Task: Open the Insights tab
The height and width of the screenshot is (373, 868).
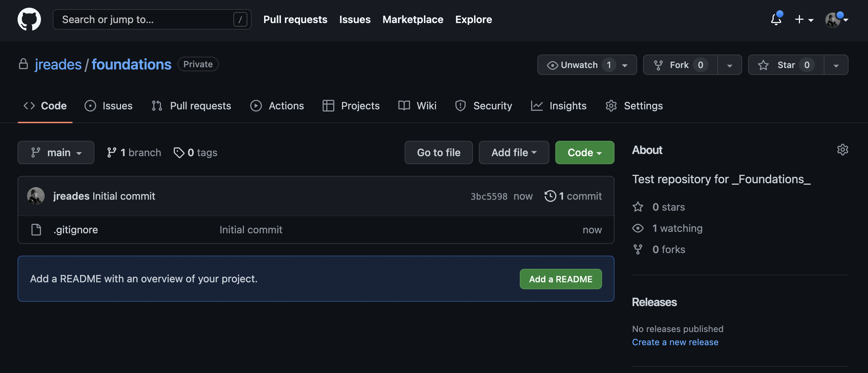Action: point(559,106)
